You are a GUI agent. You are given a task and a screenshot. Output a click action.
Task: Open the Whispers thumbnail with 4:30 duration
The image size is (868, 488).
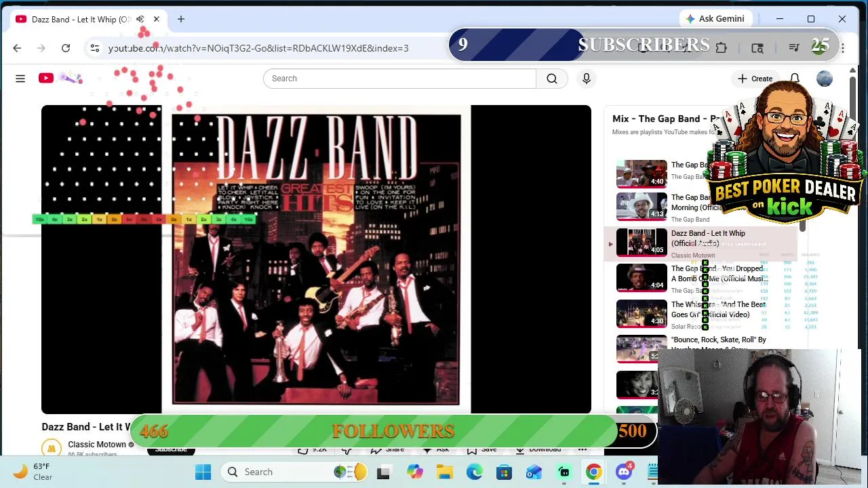click(x=642, y=313)
